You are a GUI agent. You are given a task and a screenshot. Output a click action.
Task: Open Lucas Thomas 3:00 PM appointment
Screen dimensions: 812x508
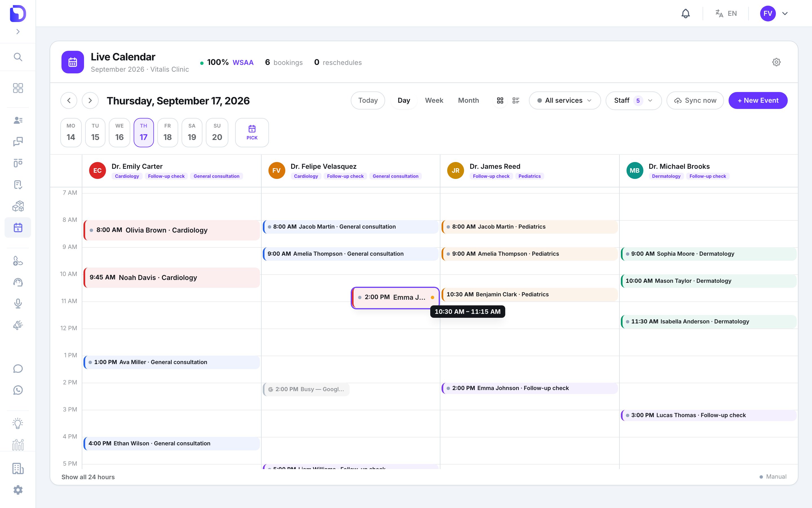tap(709, 415)
